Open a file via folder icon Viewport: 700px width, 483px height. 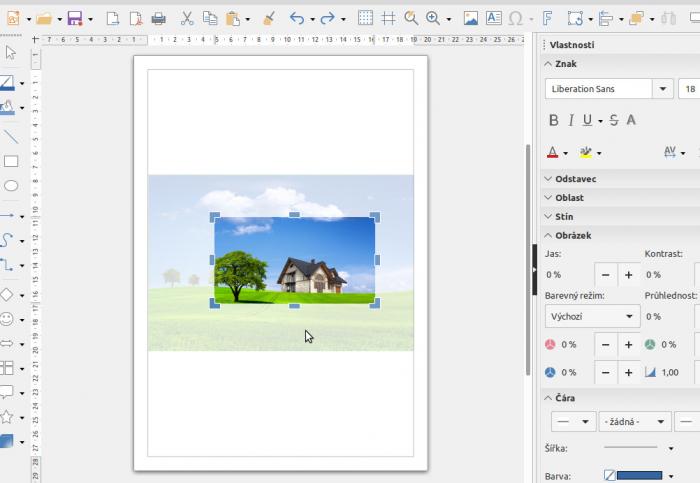[x=44, y=19]
